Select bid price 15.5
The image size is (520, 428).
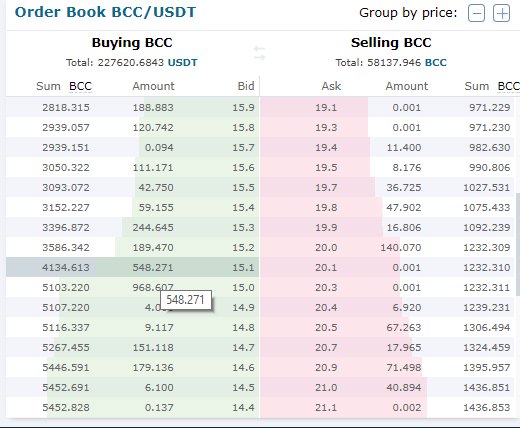tap(243, 187)
